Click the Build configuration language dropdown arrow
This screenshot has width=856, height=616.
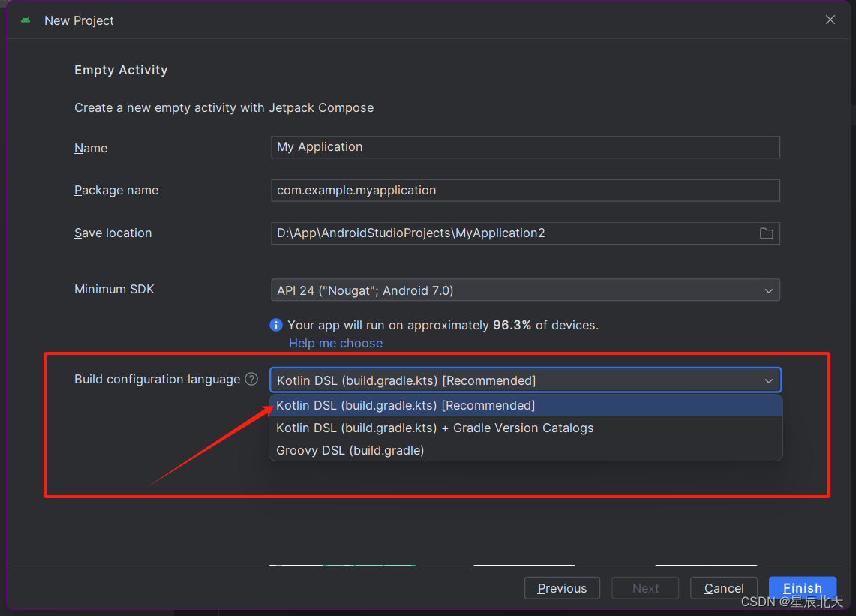[768, 380]
